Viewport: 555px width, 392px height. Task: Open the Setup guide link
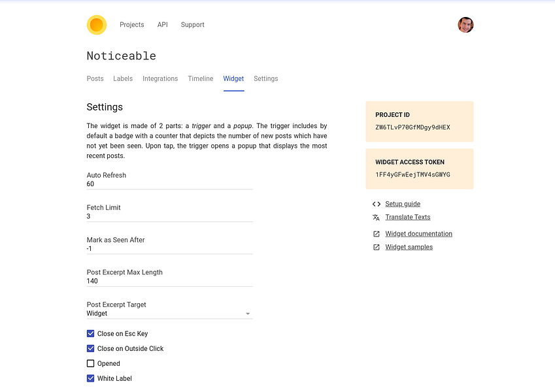[403, 204]
